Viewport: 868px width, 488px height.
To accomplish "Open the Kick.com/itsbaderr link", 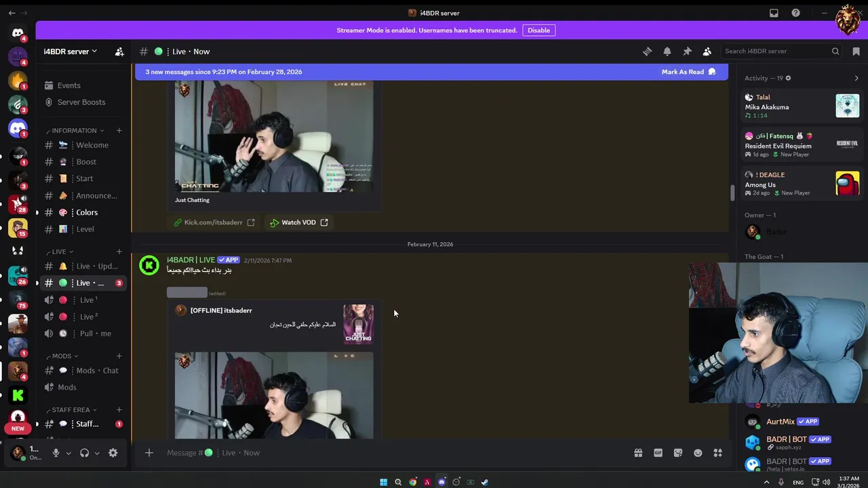I will click(x=214, y=222).
